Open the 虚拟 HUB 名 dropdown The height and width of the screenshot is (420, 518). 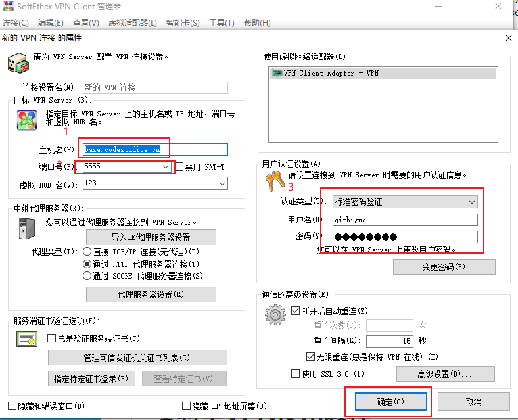tap(222, 183)
